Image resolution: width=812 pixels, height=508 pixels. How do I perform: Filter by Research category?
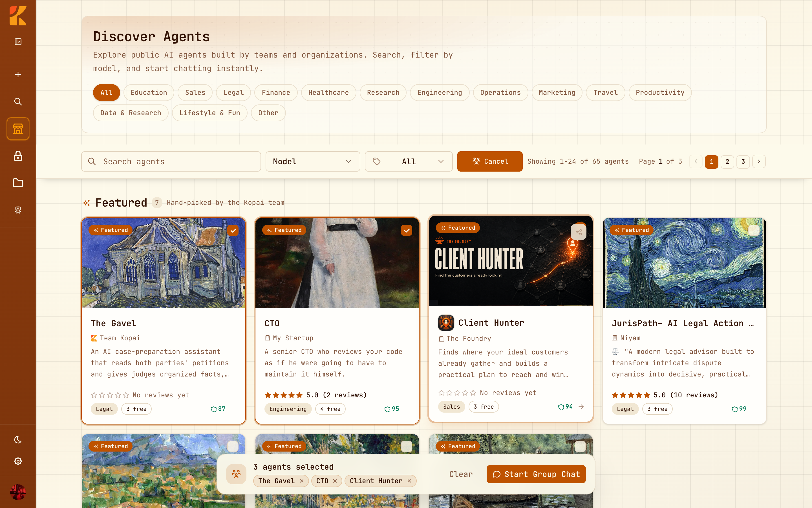click(x=383, y=92)
